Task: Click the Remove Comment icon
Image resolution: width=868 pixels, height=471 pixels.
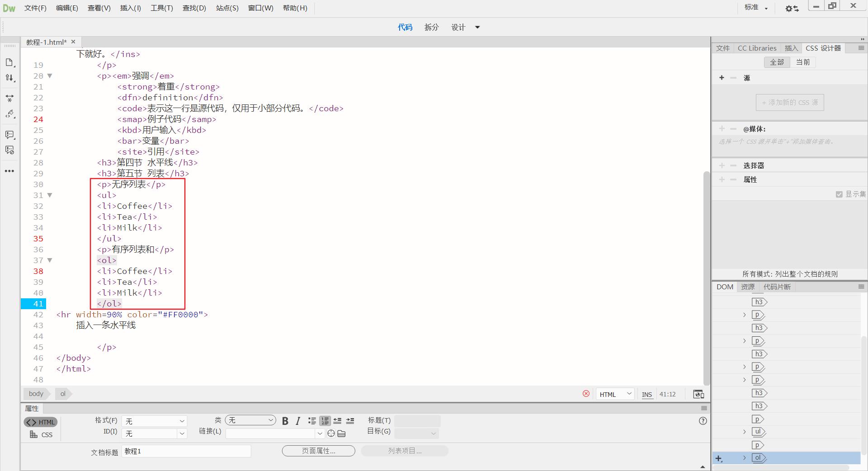Action: coord(9,150)
